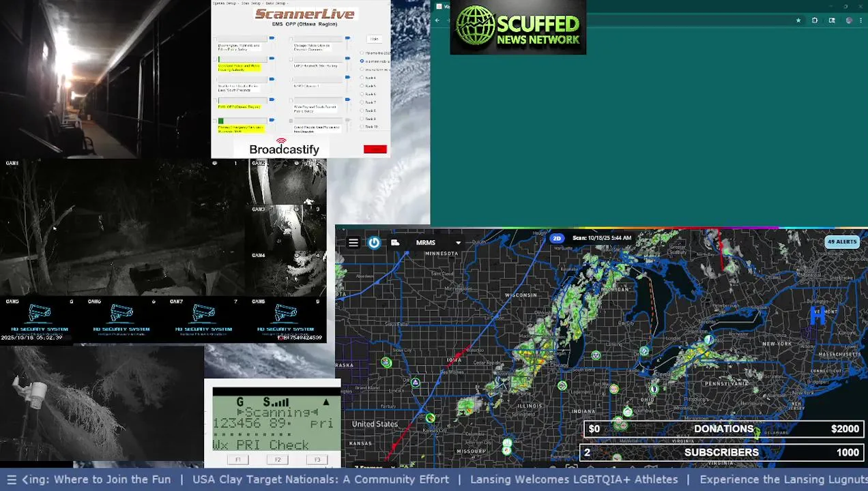
Task: Select the open browser tab
Action: (445, 6)
